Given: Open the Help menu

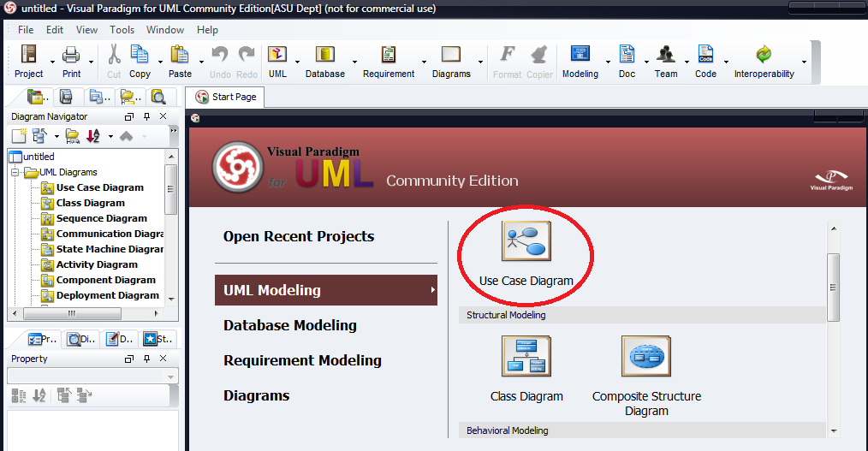Looking at the screenshot, I should click(207, 30).
